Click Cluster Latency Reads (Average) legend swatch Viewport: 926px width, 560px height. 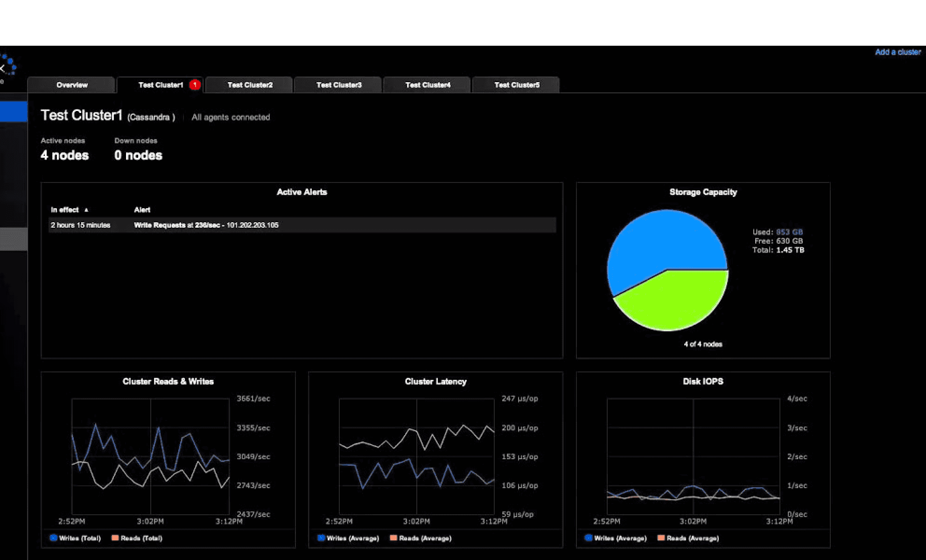point(393,538)
